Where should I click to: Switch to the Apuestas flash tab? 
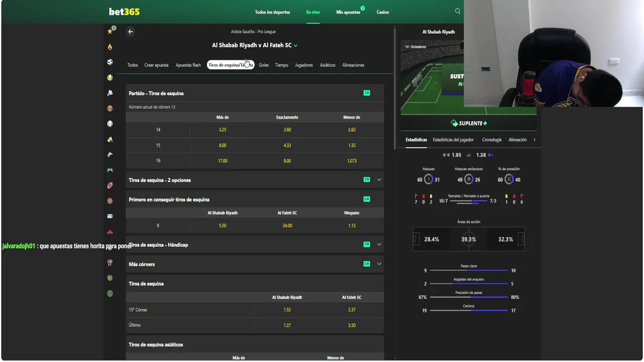tap(188, 65)
